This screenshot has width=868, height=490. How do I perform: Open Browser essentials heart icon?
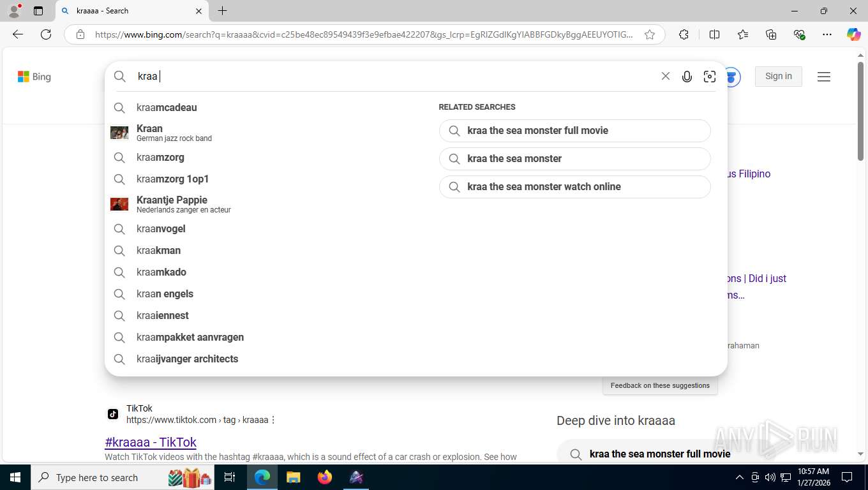(799, 34)
